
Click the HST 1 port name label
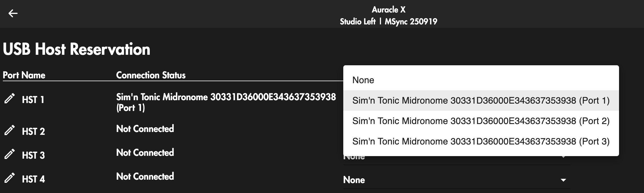point(33,100)
